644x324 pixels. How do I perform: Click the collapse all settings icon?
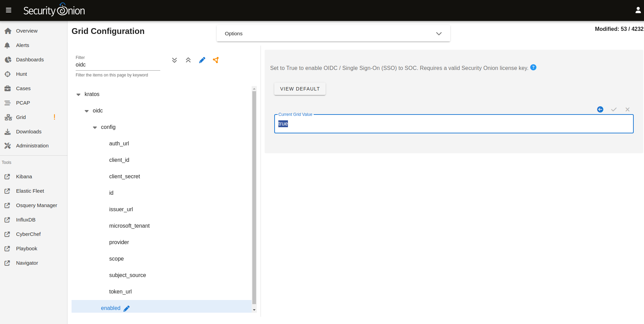pyautogui.click(x=188, y=60)
